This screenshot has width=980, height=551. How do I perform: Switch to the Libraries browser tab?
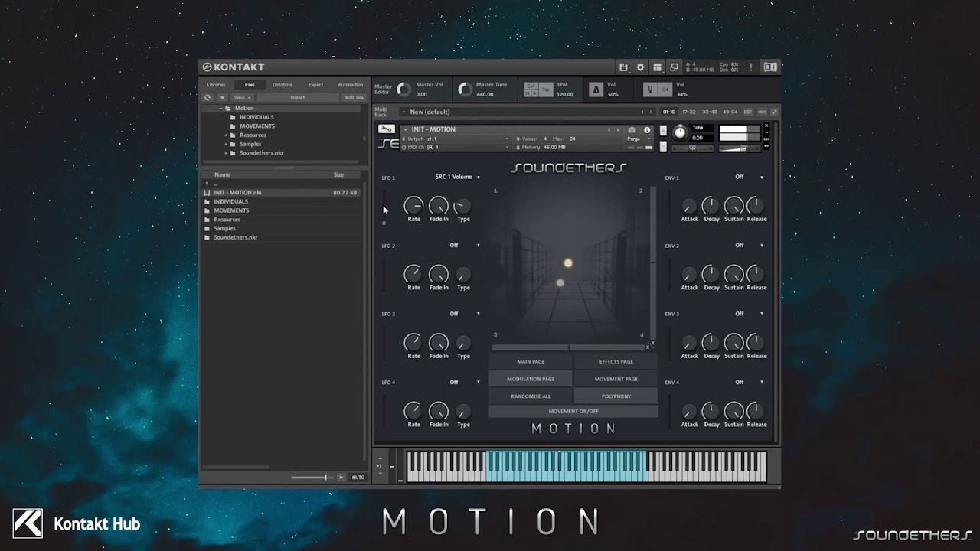coord(216,84)
